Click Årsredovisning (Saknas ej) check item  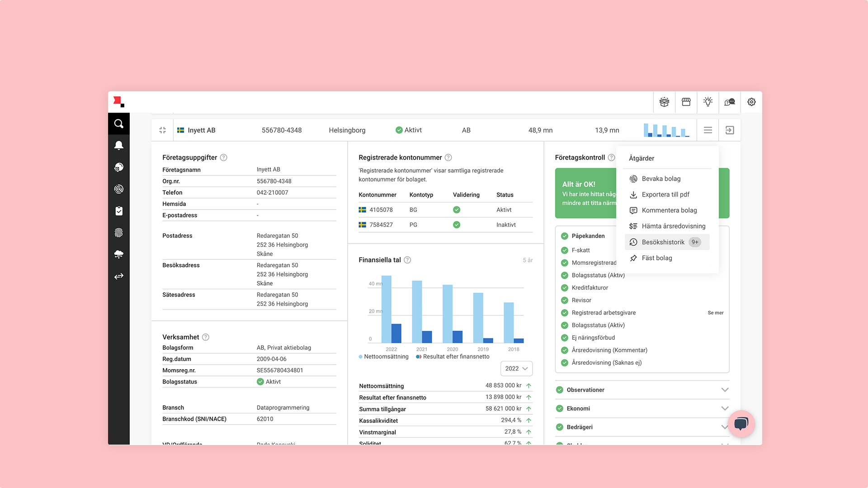click(607, 363)
